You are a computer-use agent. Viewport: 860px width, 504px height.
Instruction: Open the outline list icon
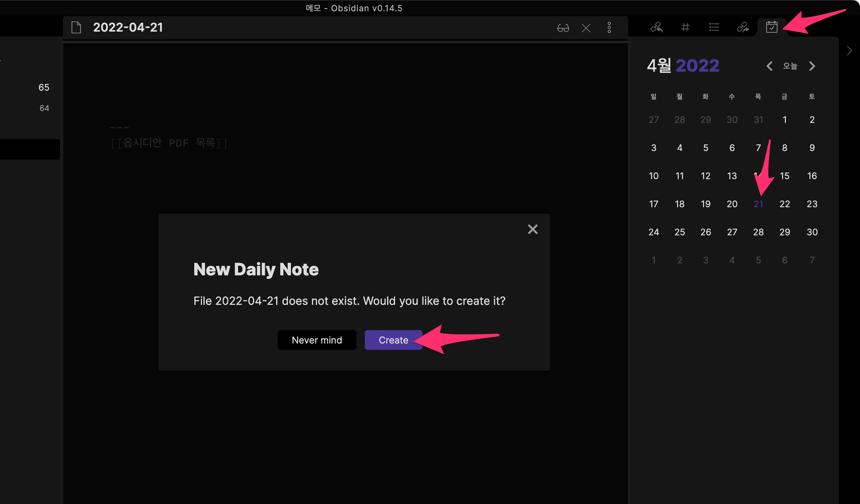coord(714,27)
